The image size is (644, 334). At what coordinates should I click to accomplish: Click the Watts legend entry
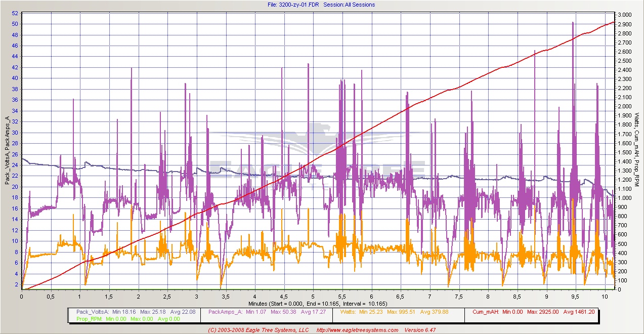(398, 312)
